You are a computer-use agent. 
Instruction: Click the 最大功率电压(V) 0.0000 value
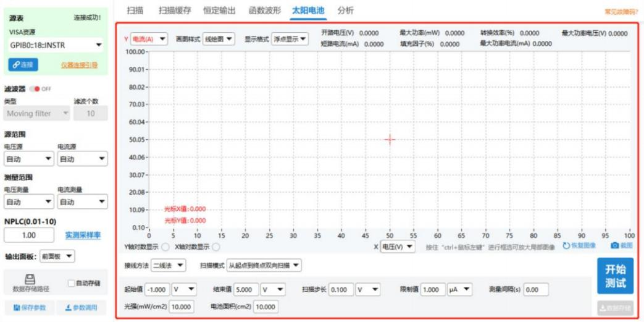[x=618, y=33]
